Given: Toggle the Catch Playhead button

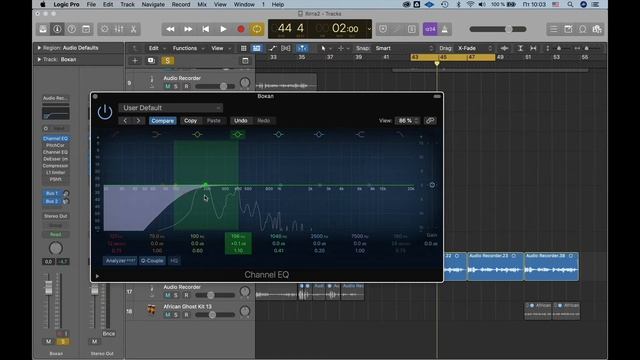Looking at the screenshot, I should coord(302,48).
